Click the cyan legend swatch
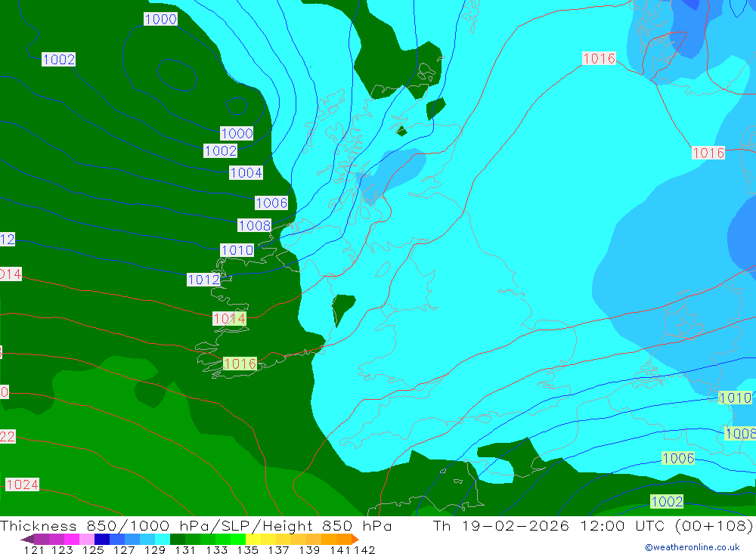The image size is (756, 554). point(163,539)
